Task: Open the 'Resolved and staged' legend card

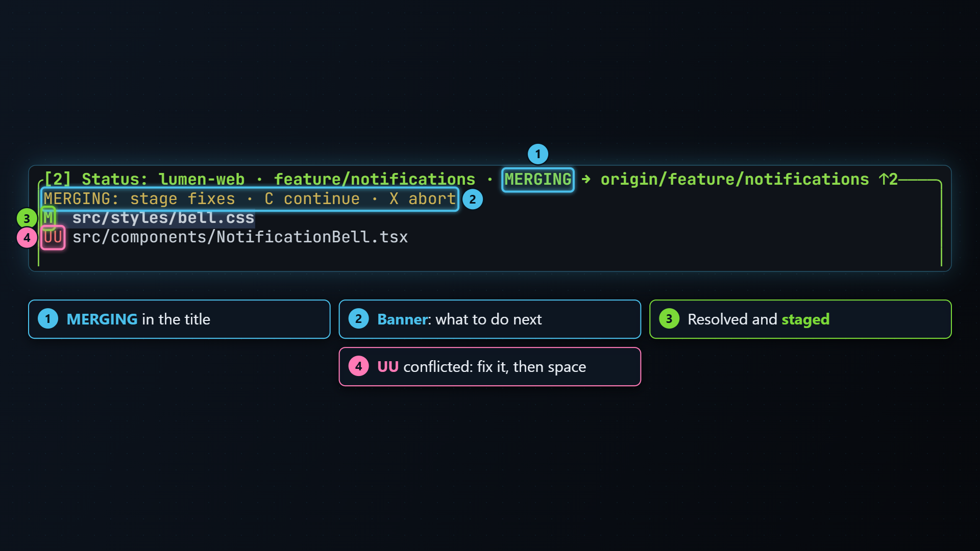Action: 800,319
